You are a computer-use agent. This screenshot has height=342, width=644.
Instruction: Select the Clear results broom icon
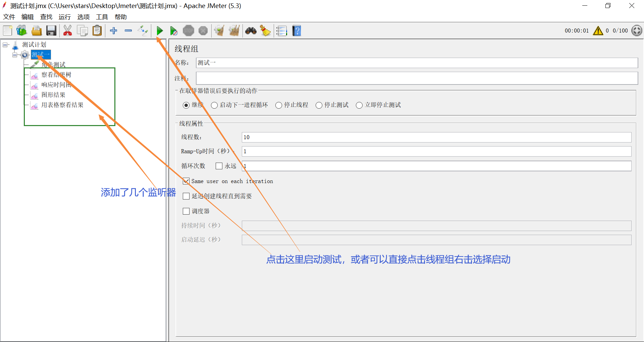tap(219, 31)
